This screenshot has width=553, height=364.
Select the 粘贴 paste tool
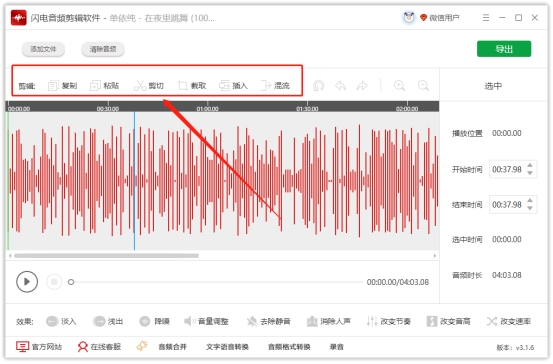point(104,85)
